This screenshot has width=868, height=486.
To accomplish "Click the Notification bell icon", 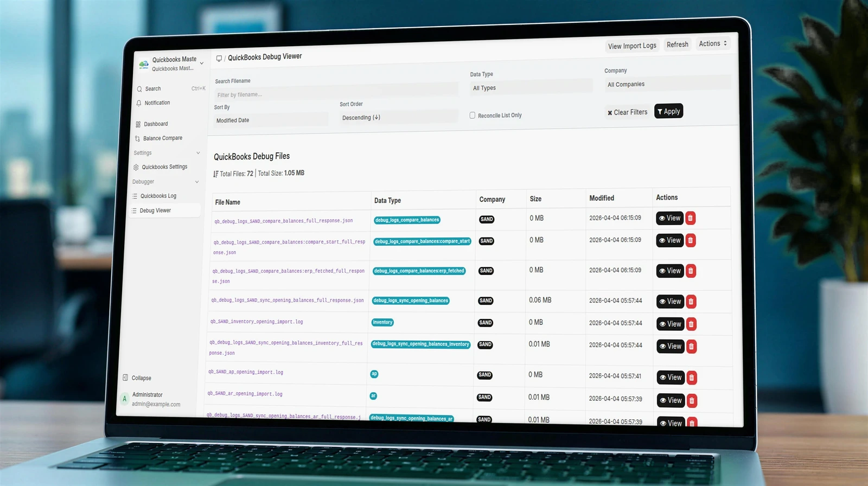I will pos(139,103).
